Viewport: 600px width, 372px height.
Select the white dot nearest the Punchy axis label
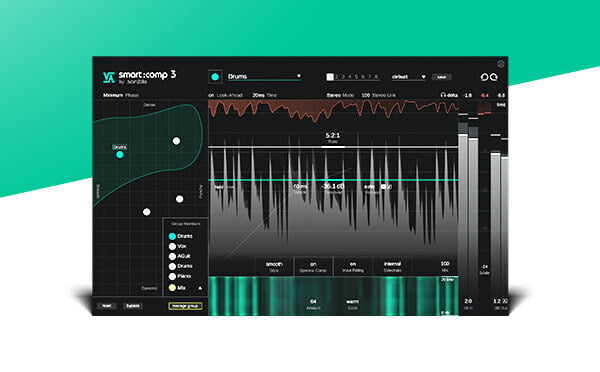(179, 199)
